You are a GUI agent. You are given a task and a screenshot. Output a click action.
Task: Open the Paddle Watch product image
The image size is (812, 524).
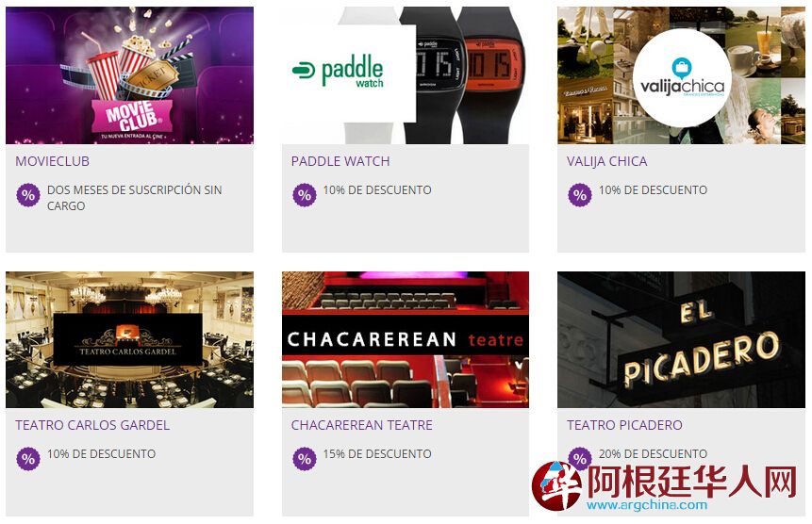pos(406,75)
